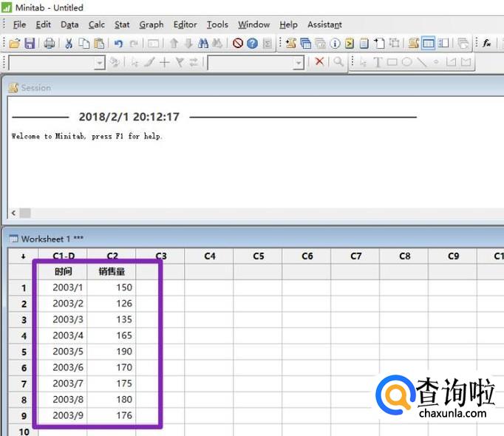
Task: Click the Session folder scroll icon
Action: (291, 43)
